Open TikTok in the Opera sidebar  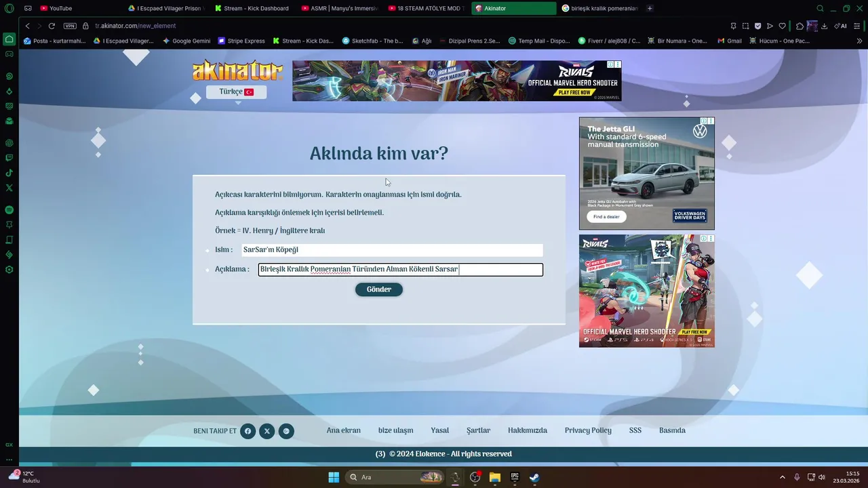[x=9, y=173]
